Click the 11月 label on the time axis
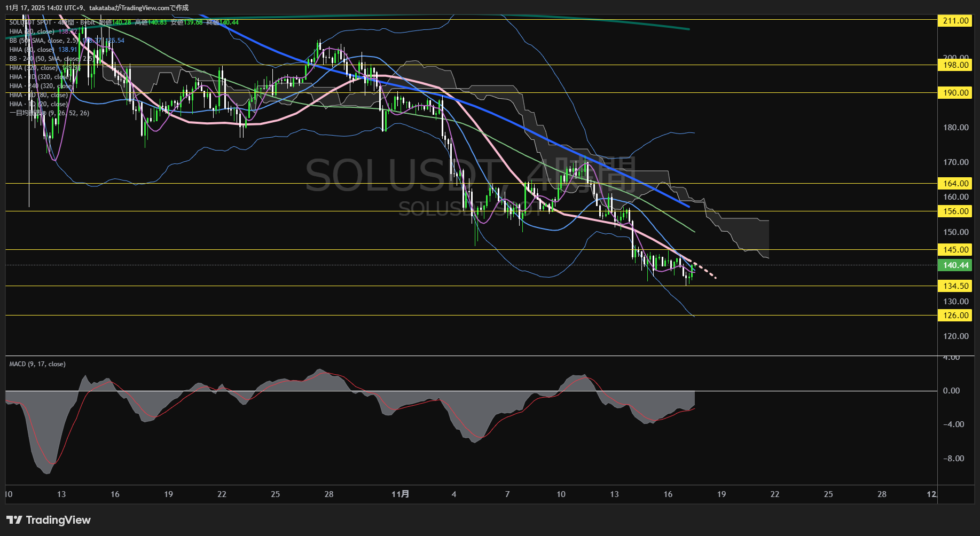The height and width of the screenshot is (536, 980). (400, 494)
